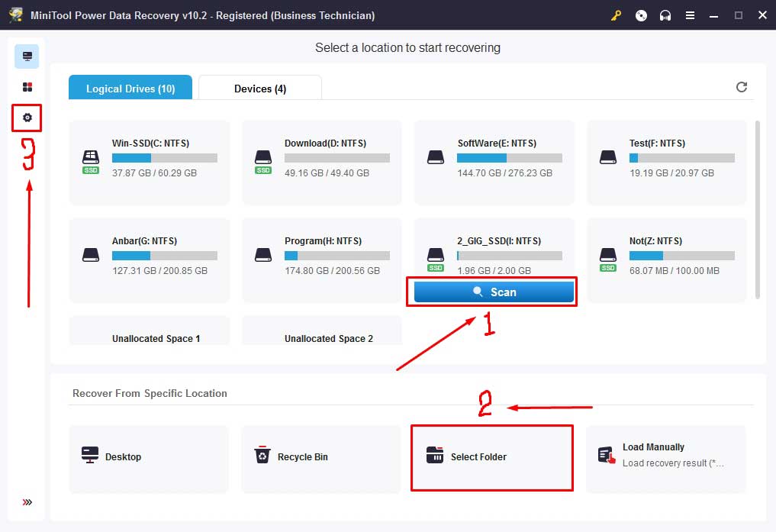The image size is (776, 532).
Task: Choose Desktop as recovery location
Action: point(149,459)
